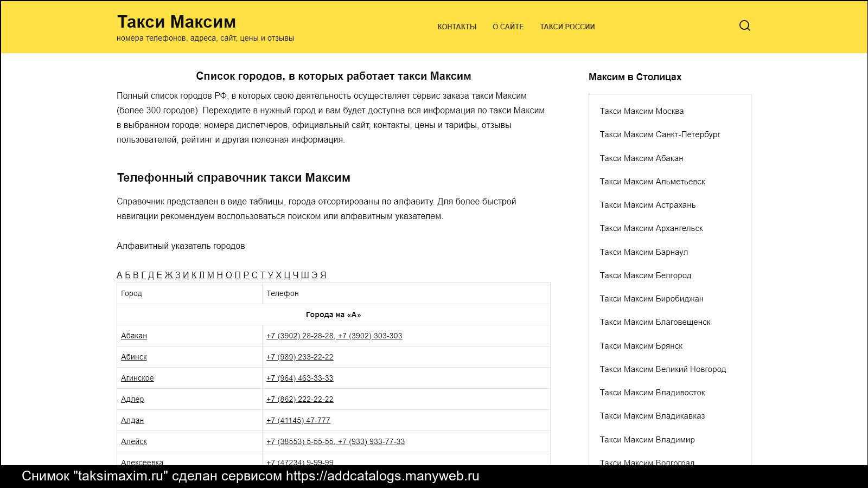
Task: Open Такси Максим Белгород sidebar link
Action: (x=646, y=275)
